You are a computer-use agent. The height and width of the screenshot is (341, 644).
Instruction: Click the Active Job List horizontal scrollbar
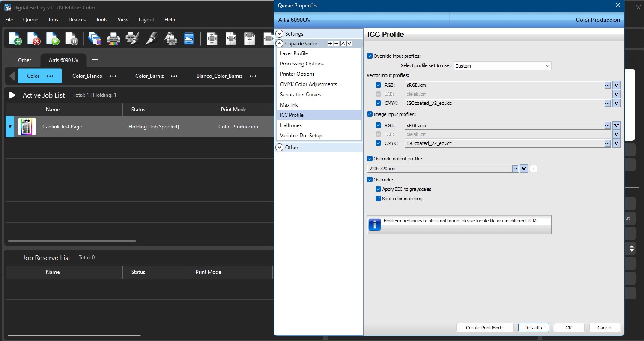pyautogui.click(x=72, y=241)
